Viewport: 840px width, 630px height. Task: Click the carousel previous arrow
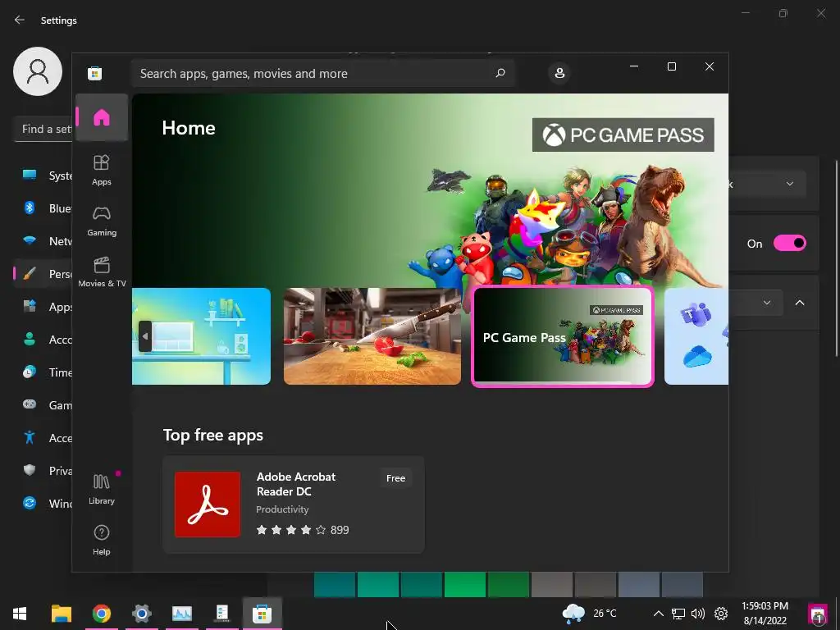tap(144, 336)
